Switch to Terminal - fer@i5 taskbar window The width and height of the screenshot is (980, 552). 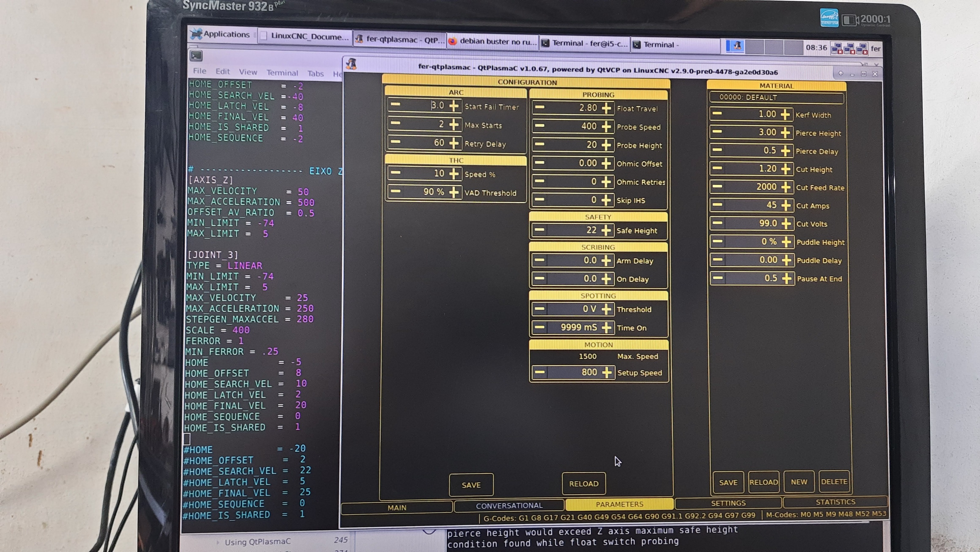tap(585, 43)
